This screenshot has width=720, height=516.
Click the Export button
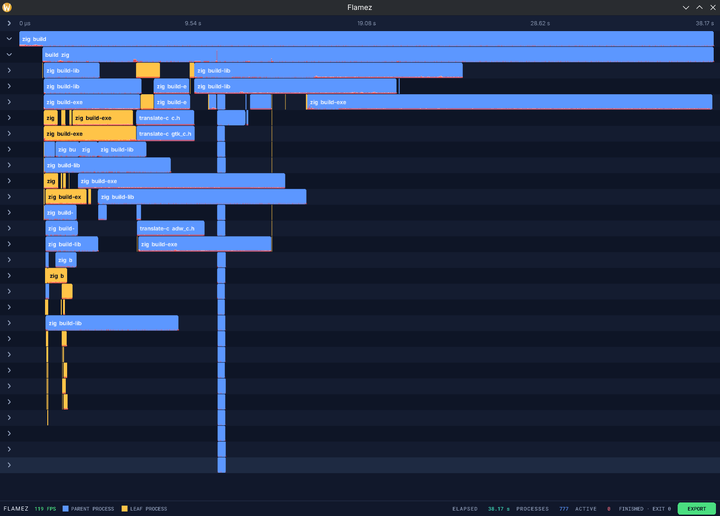tap(697, 509)
